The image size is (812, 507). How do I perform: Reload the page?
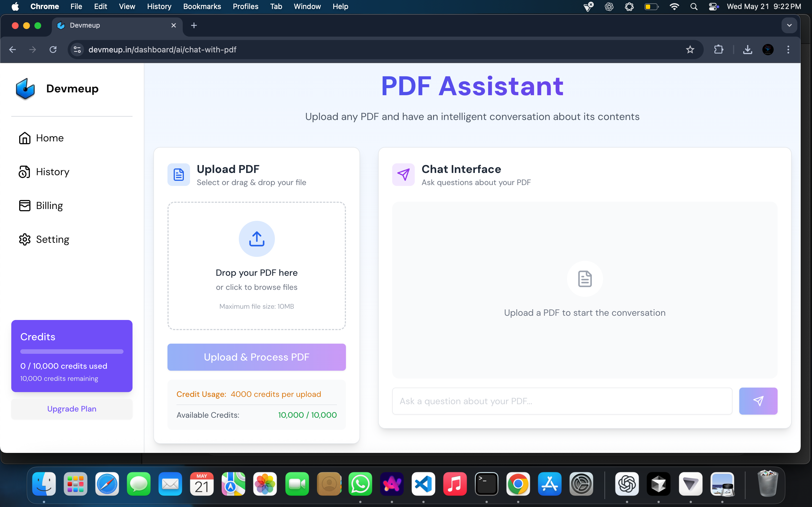(x=53, y=50)
